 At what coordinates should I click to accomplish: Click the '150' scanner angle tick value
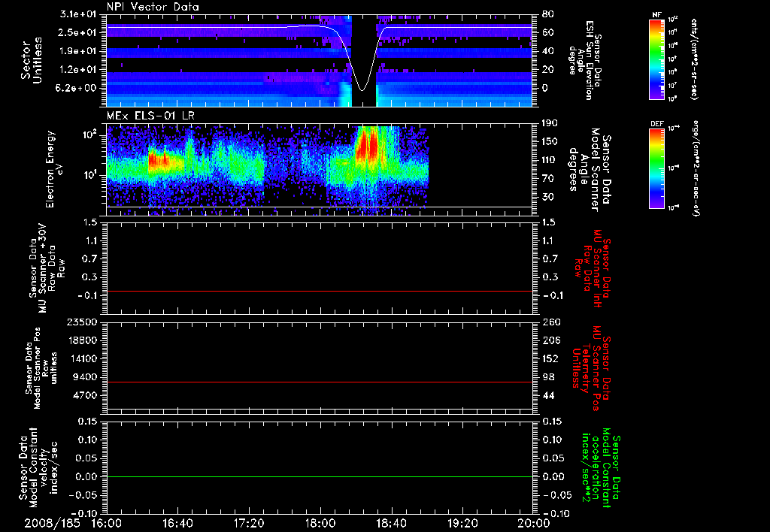pos(550,142)
